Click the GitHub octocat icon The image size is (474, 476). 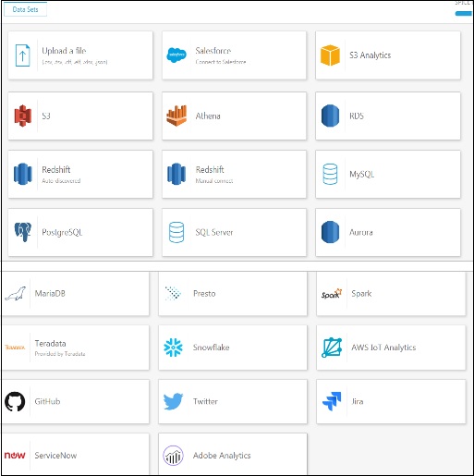15,401
